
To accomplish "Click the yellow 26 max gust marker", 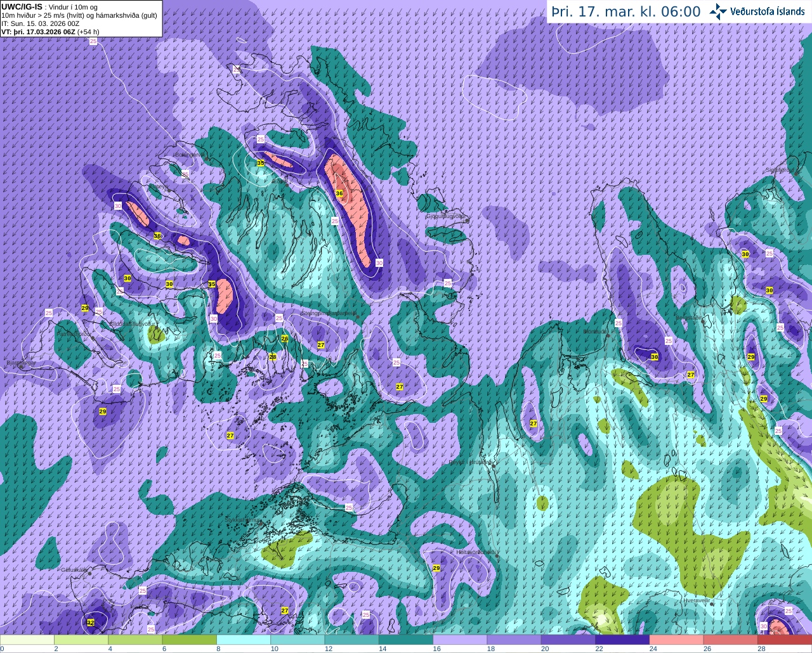I will (285, 339).
